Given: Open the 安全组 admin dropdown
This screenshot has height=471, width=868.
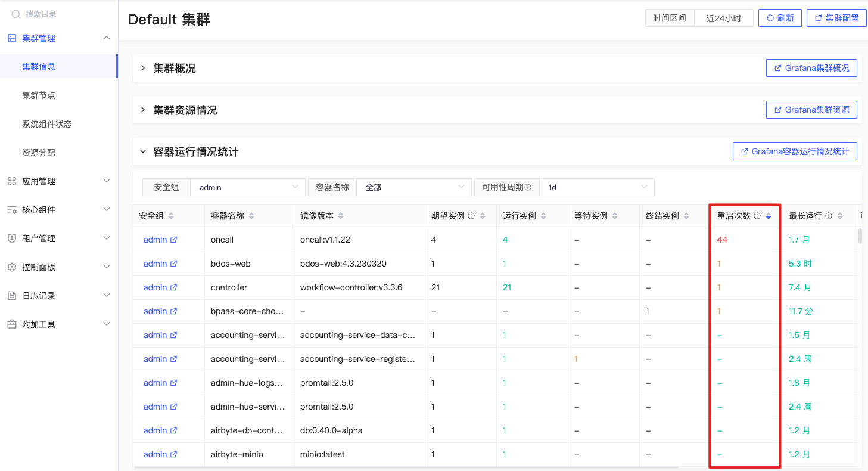Looking at the screenshot, I should [247, 187].
